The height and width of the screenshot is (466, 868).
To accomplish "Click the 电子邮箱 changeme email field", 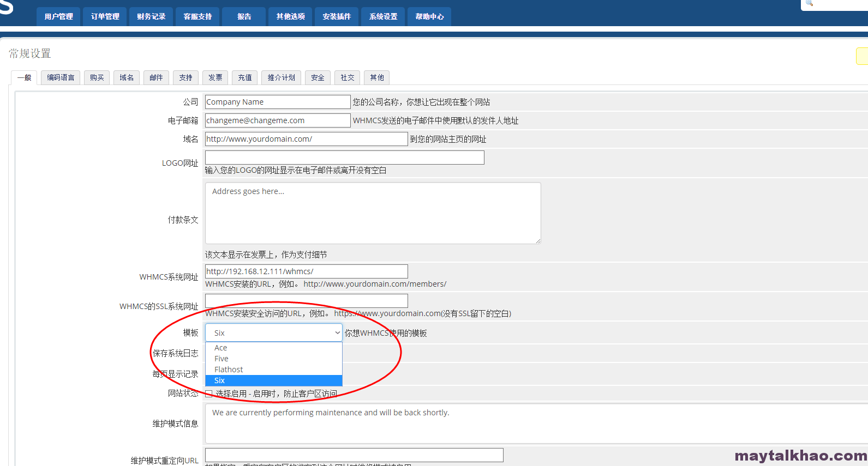I will [278, 120].
